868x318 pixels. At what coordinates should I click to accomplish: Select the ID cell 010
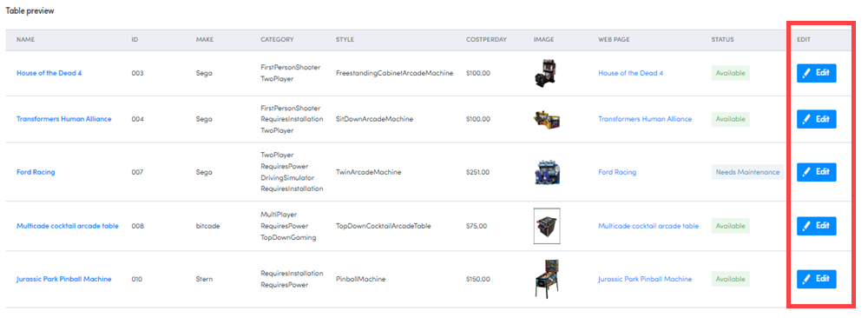click(x=137, y=279)
